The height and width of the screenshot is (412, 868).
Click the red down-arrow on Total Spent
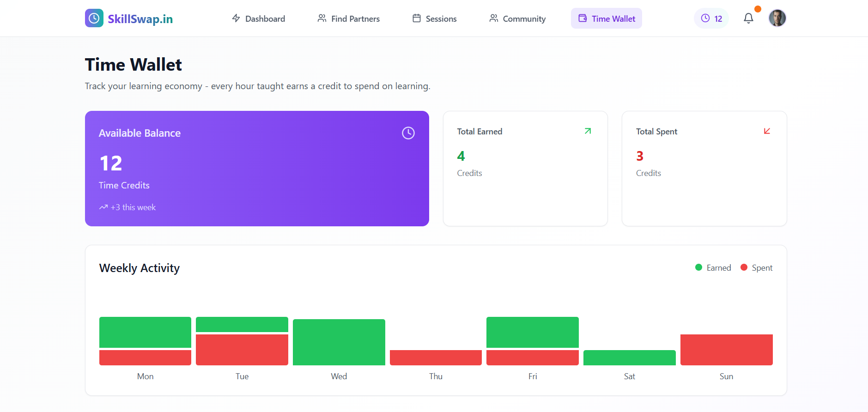coord(767,131)
